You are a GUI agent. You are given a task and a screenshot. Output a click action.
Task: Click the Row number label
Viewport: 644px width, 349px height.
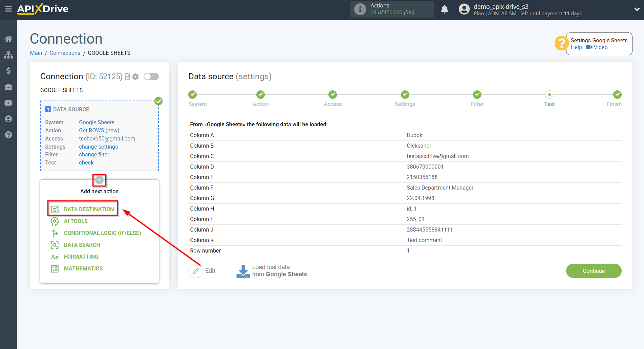[x=205, y=250]
